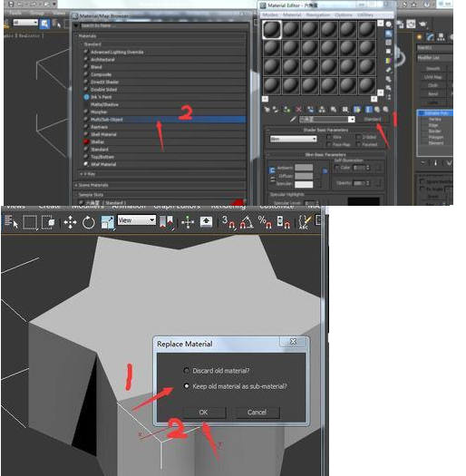Click the Select and Manipulate icon
This screenshot has width=466, height=476.
coord(188,222)
